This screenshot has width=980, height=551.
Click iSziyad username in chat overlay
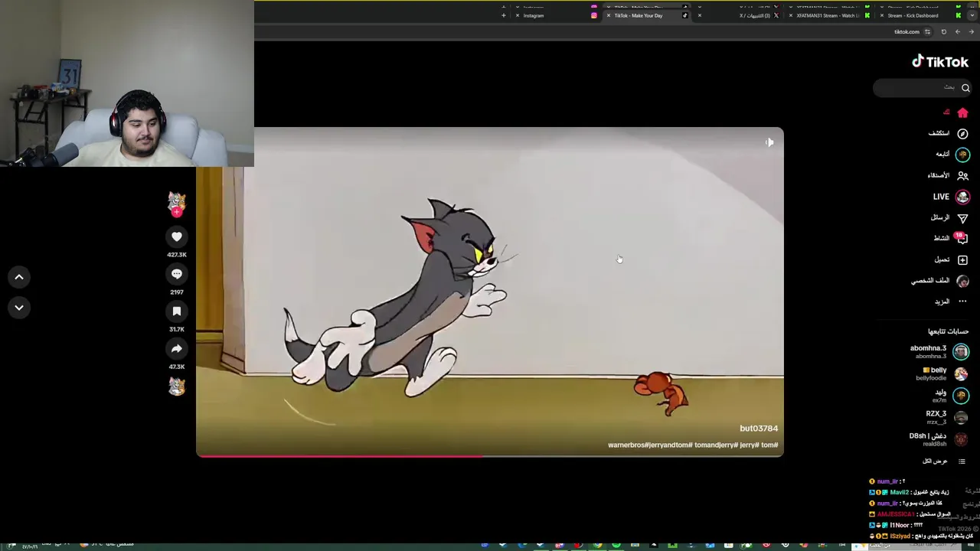tap(900, 536)
